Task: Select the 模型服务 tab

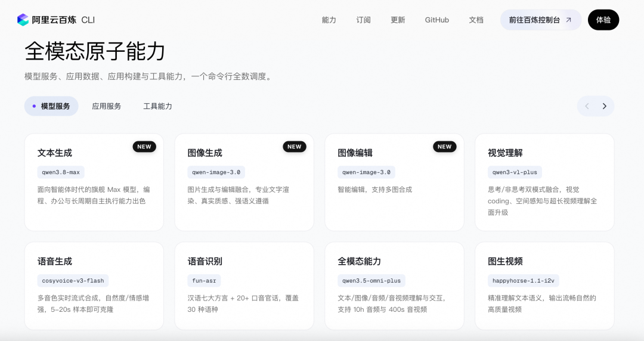Action: [x=51, y=106]
